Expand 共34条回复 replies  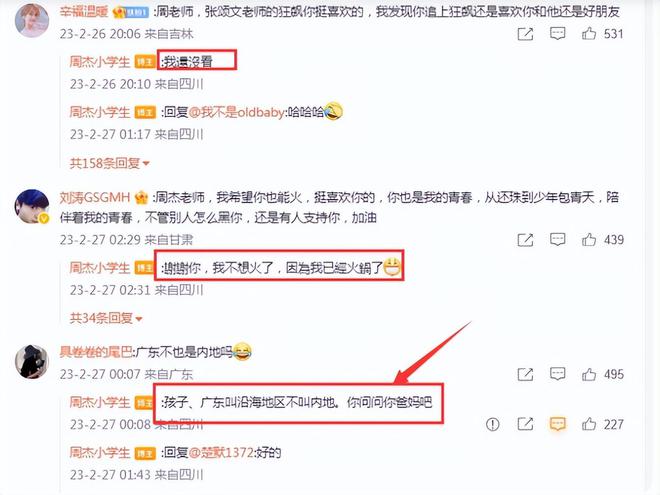pos(106,318)
